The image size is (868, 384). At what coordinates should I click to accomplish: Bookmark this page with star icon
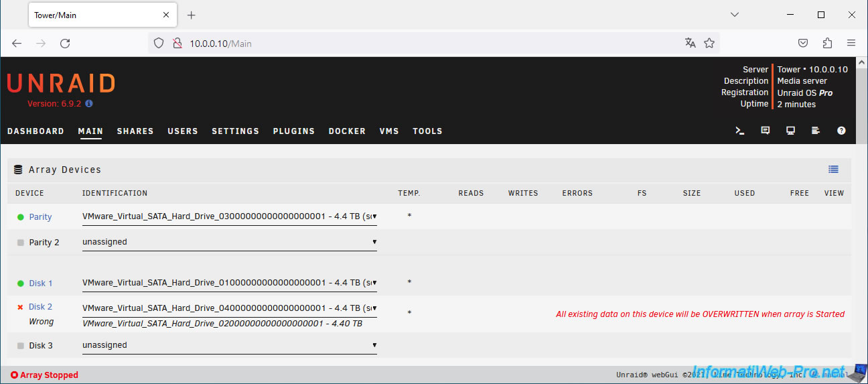point(709,43)
